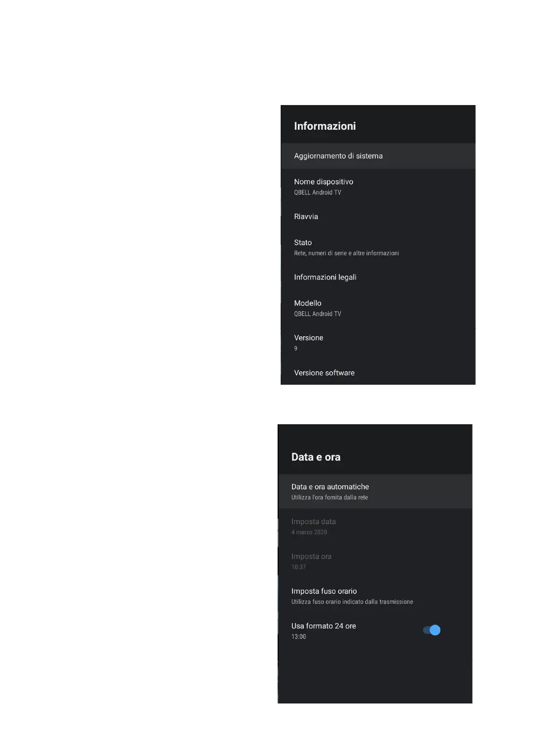Open Imposta fuso orario setting
Image resolution: width=535 pixels, height=756 pixels.
point(375,596)
